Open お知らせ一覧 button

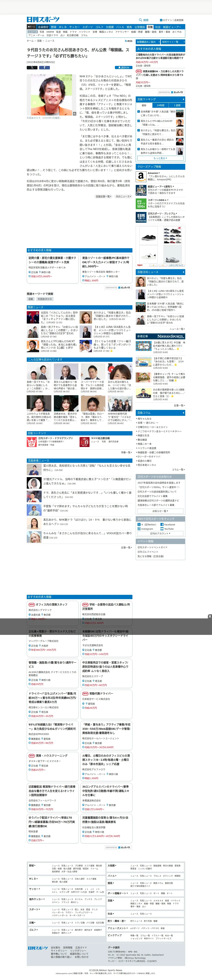coord(160,511)
